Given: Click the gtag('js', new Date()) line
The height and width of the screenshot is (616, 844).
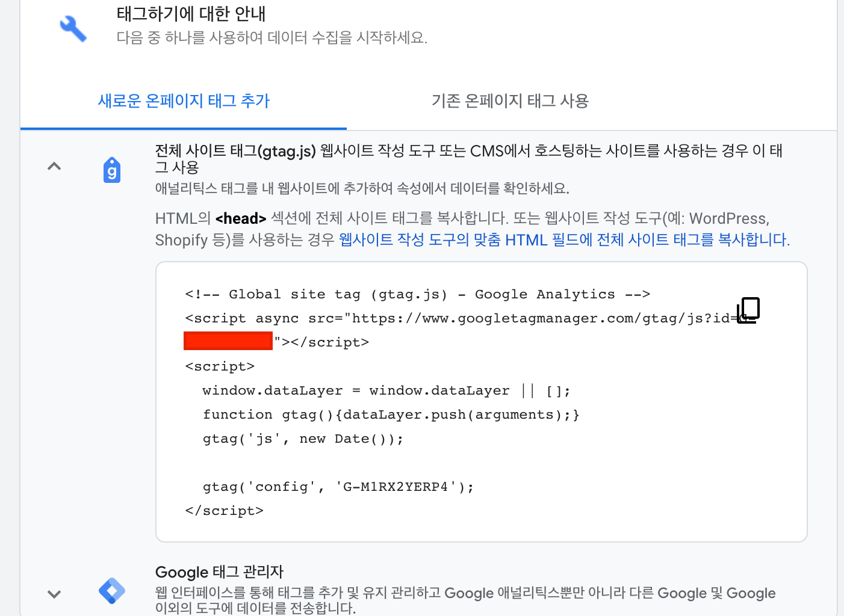Looking at the screenshot, I should point(303,439).
